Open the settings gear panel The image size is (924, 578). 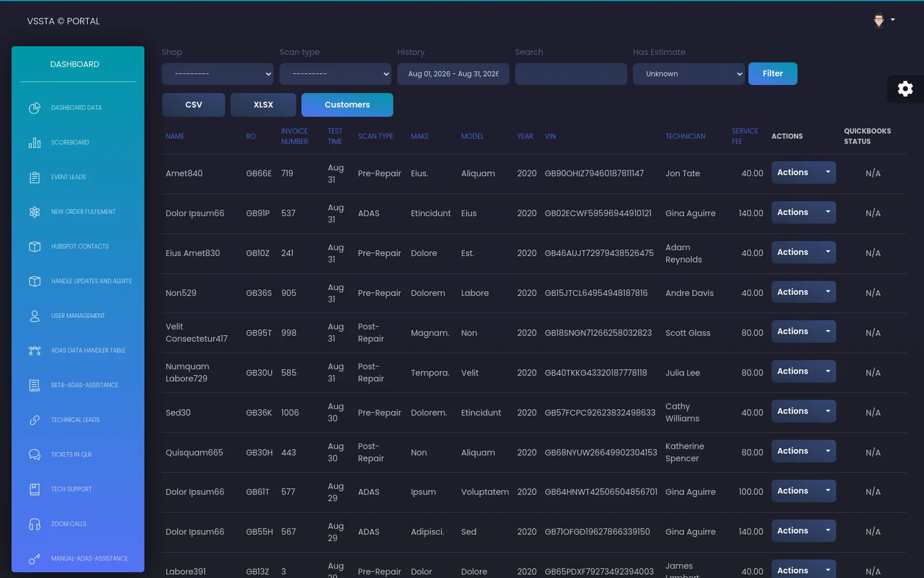pos(905,88)
